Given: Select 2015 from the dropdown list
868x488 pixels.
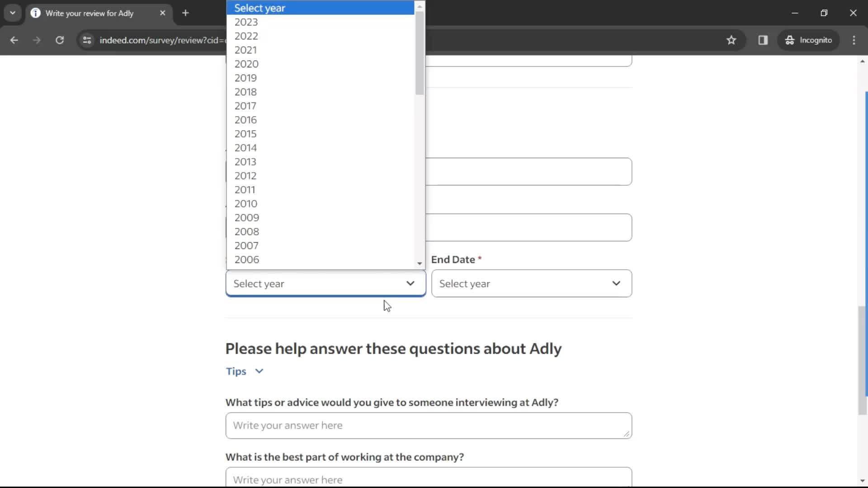Looking at the screenshot, I should pyautogui.click(x=245, y=133).
